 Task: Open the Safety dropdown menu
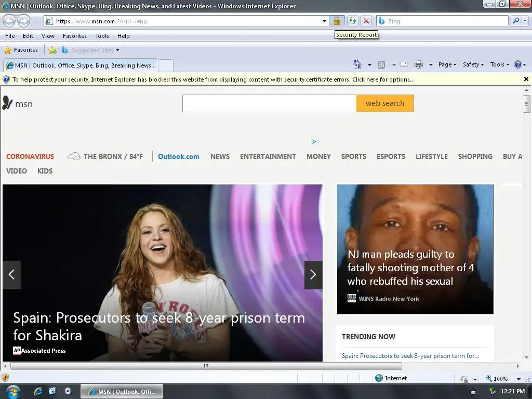[x=473, y=64]
